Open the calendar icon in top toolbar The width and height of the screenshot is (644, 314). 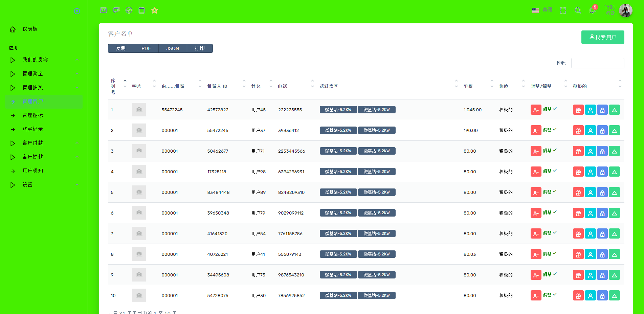point(142,10)
